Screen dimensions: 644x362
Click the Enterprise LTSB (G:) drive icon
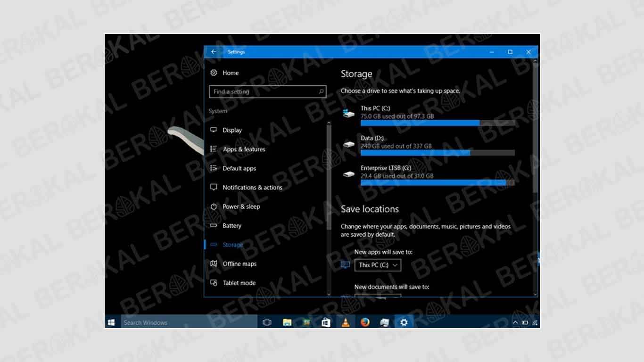(349, 174)
